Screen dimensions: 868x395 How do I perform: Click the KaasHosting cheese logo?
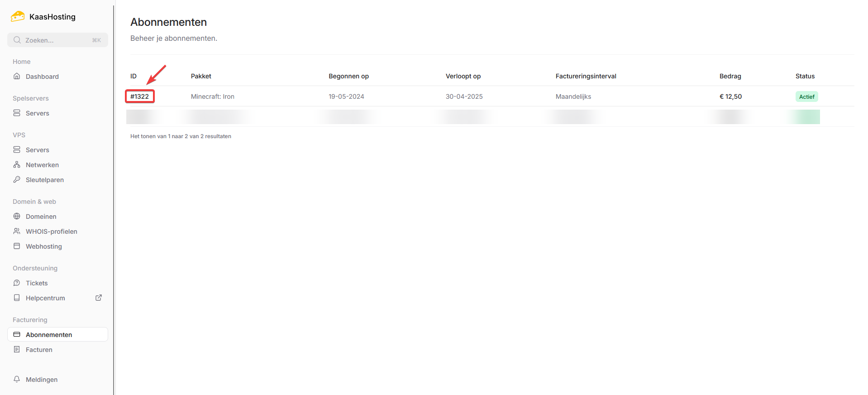(18, 17)
